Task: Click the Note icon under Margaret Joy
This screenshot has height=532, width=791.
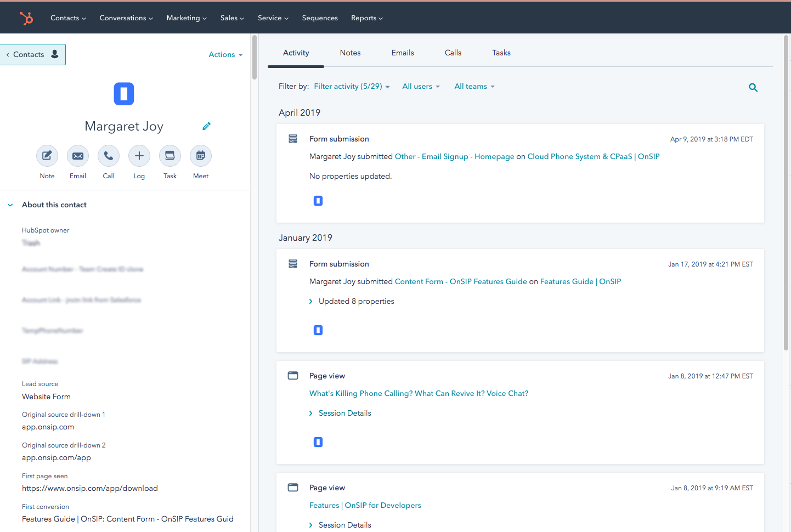Action: [47, 156]
